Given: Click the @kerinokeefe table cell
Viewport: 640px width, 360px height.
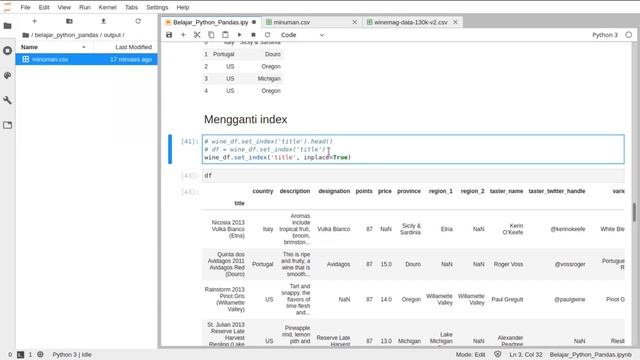Looking at the screenshot, I should click(568, 229).
